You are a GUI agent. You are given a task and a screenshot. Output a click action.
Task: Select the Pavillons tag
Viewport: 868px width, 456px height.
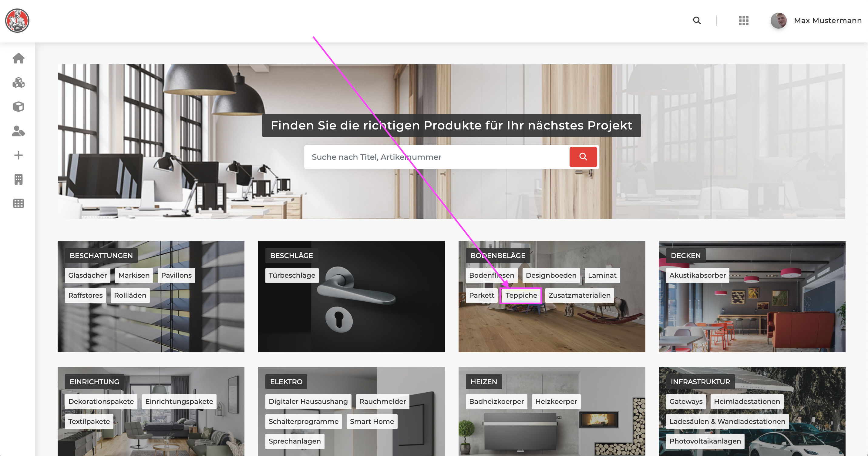[176, 276]
